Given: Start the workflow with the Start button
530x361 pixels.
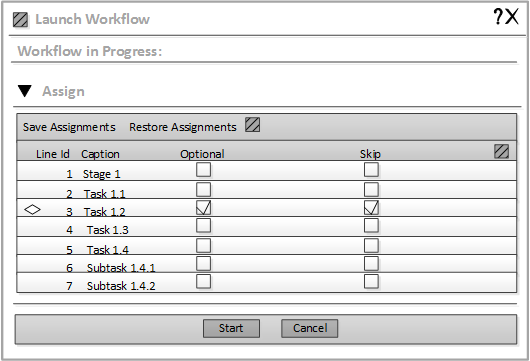Looking at the screenshot, I should point(232,328).
